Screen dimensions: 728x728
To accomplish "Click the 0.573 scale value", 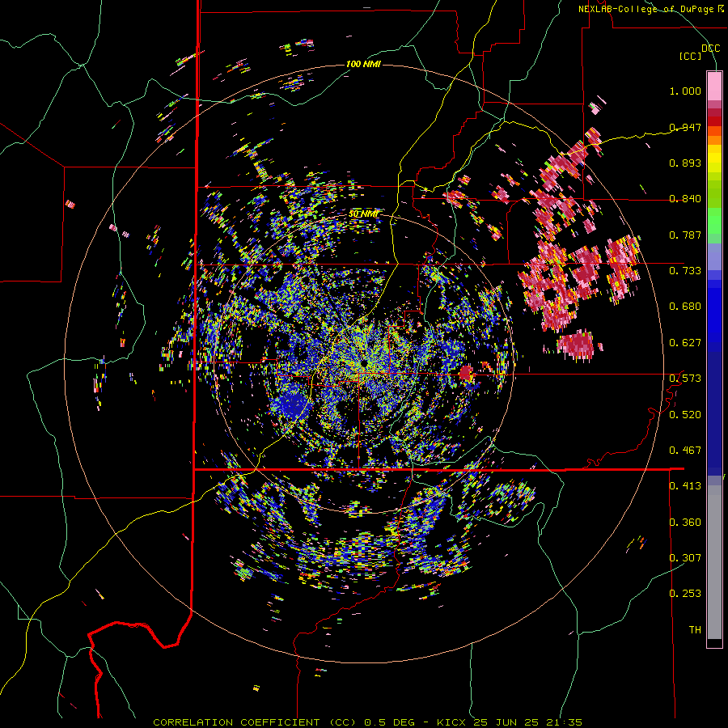I will click(x=685, y=379).
